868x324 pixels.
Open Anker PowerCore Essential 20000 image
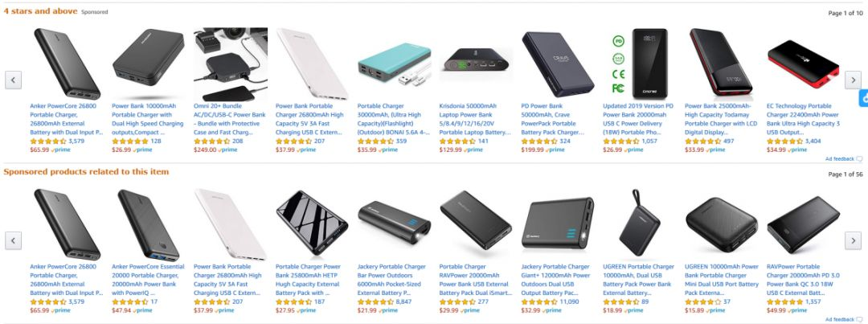pyautogui.click(x=149, y=225)
